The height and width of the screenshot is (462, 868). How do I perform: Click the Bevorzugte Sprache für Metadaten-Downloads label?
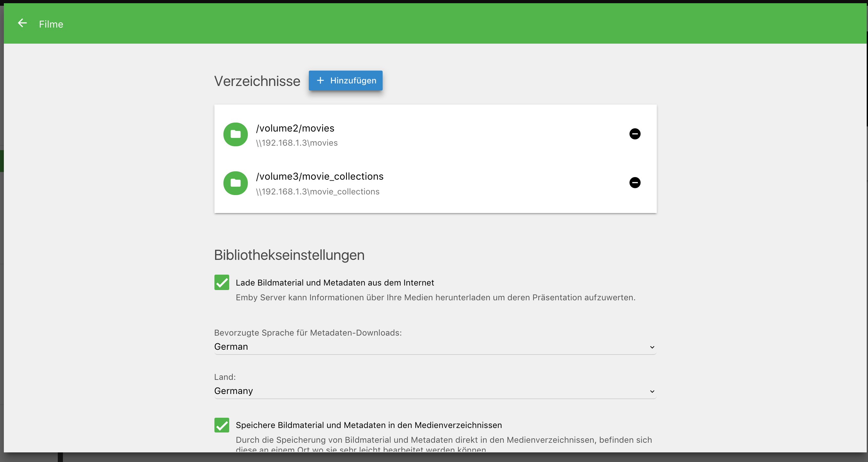pos(308,333)
